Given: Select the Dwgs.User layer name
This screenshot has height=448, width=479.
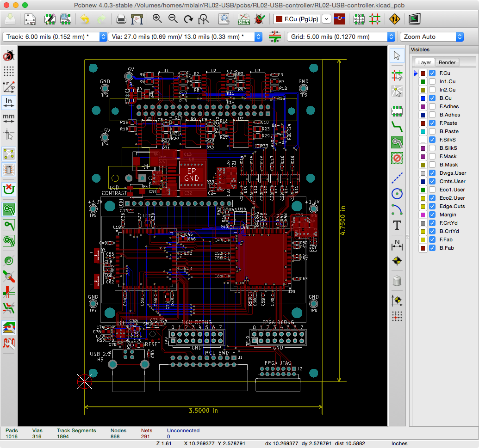Looking at the screenshot, I should point(453,173).
